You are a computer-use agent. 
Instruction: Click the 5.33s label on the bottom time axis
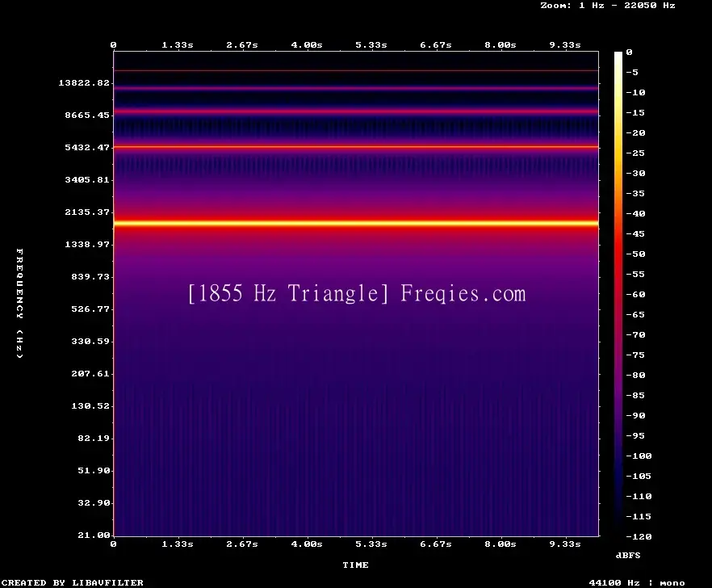pos(371,544)
